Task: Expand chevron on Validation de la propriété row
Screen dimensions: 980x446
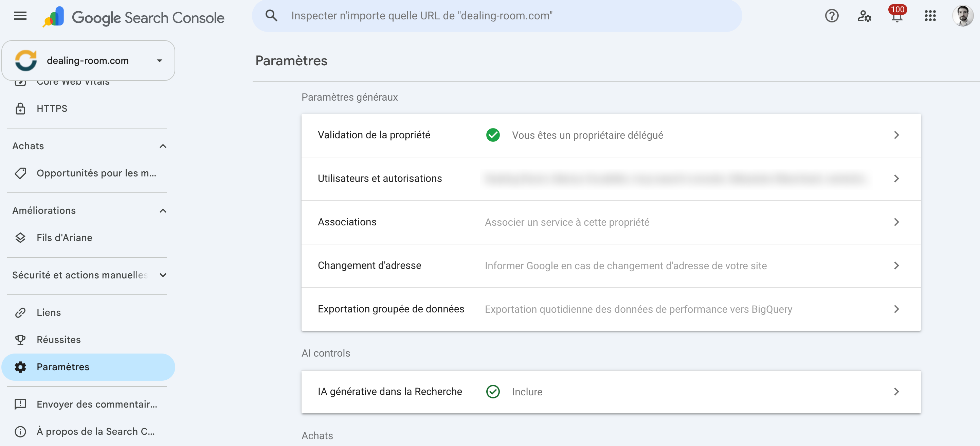Action: [x=896, y=135]
